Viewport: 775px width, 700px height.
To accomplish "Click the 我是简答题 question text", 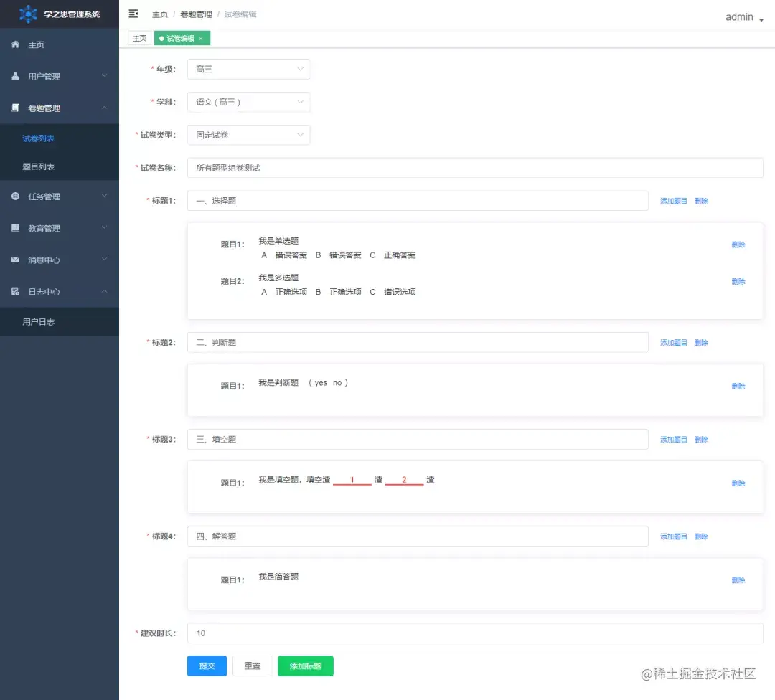I will 278,577.
